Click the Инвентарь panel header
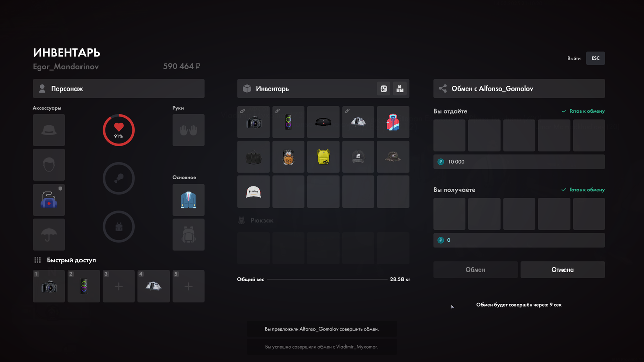This screenshot has width=644, height=362. (324, 88)
